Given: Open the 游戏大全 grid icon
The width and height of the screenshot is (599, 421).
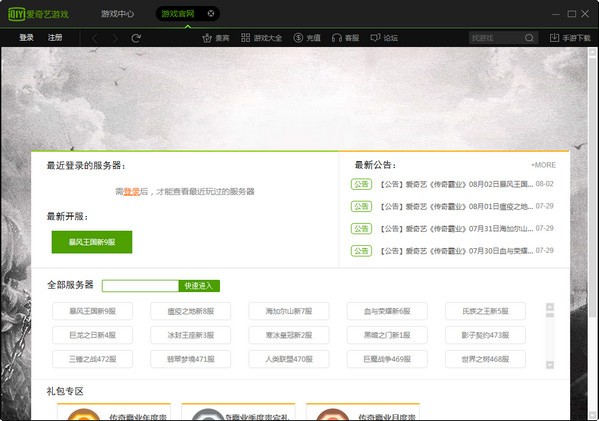Looking at the screenshot, I should tap(246, 37).
